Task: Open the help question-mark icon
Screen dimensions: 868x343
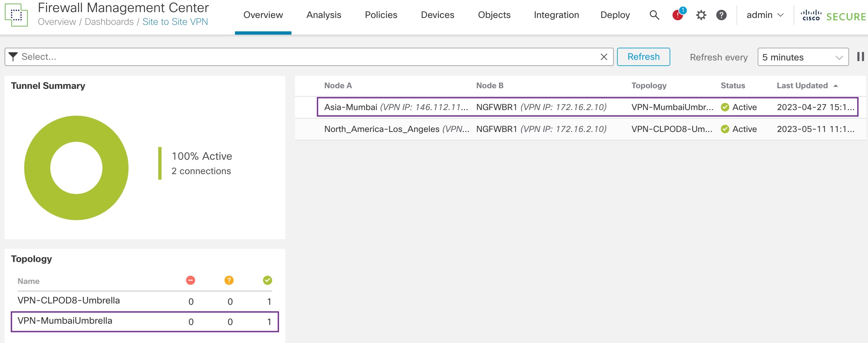Action: [x=721, y=15]
